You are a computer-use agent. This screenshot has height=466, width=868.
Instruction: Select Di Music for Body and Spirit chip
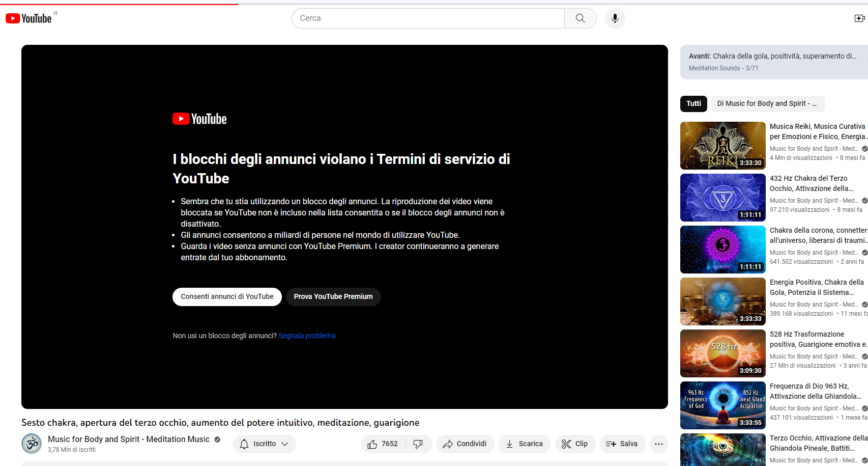[768, 103]
